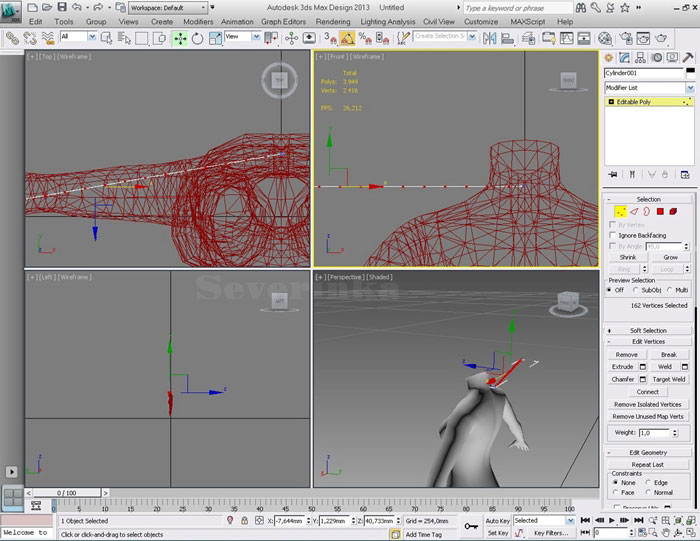Image resolution: width=700 pixels, height=541 pixels.
Task: Select the Vertex sub-object level icon
Action: tap(620, 212)
